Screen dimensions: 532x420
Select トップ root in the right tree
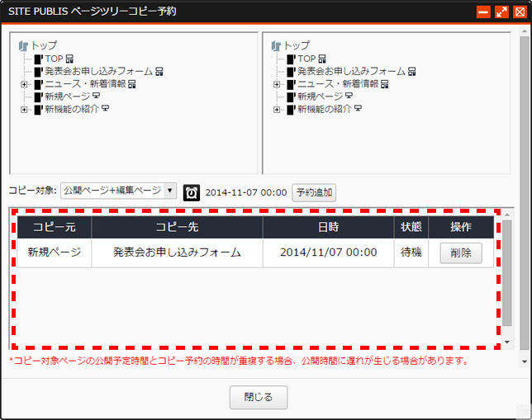(x=297, y=45)
